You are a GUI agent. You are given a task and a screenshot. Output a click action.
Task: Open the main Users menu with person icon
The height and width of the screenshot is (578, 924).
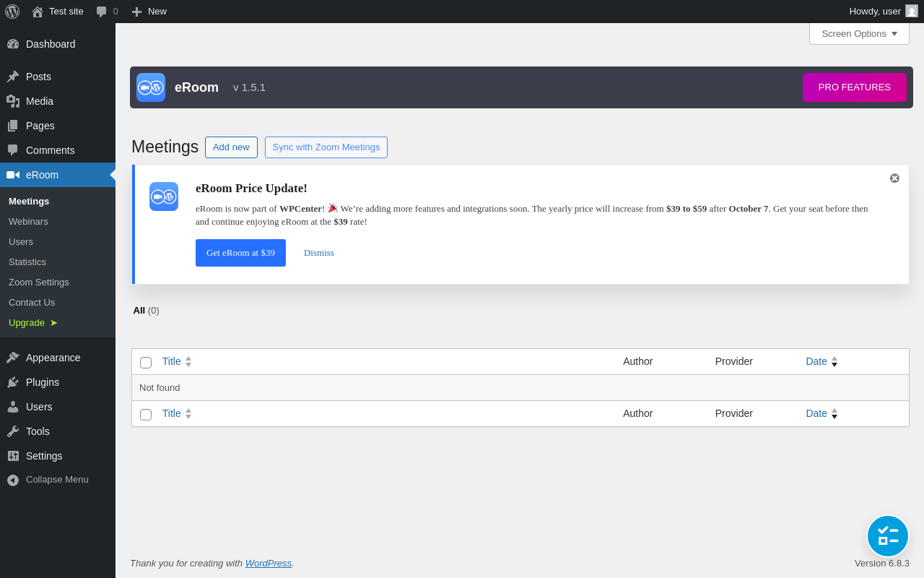point(58,407)
